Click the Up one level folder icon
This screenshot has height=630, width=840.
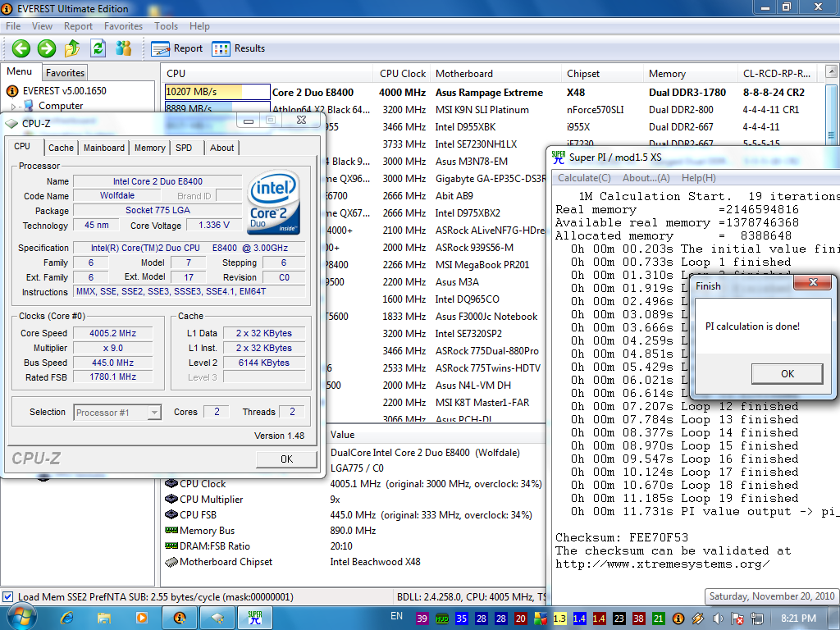(x=72, y=48)
